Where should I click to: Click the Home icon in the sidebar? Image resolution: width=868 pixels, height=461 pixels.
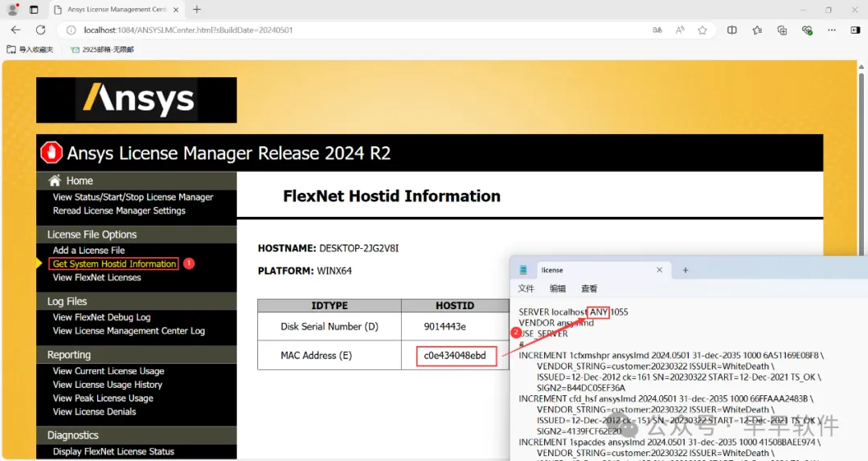(x=55, y=181)
